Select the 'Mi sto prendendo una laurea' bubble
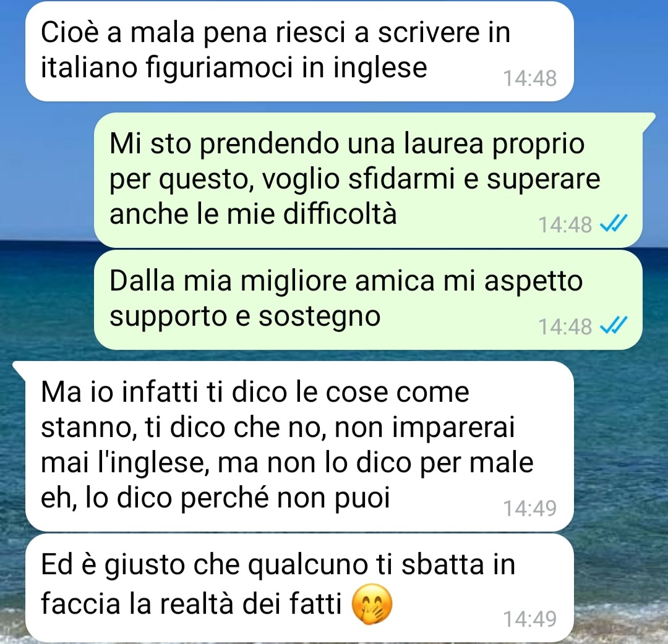668x644 pixels. [x=368, y=180]
